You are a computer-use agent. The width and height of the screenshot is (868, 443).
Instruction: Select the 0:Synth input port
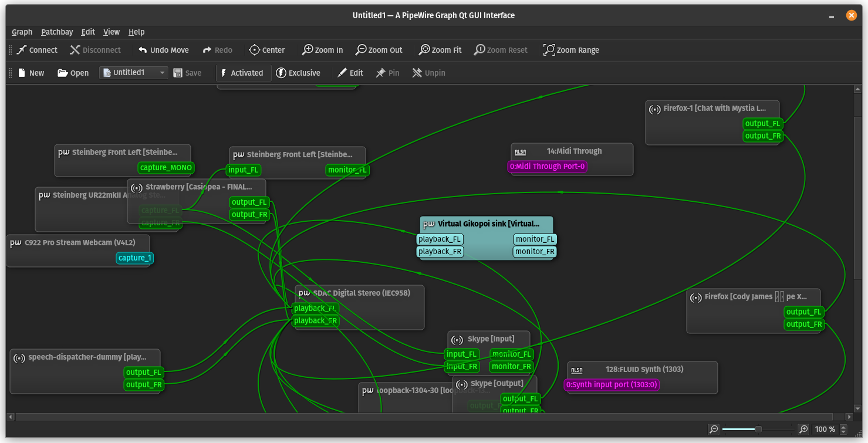point(612,385)
